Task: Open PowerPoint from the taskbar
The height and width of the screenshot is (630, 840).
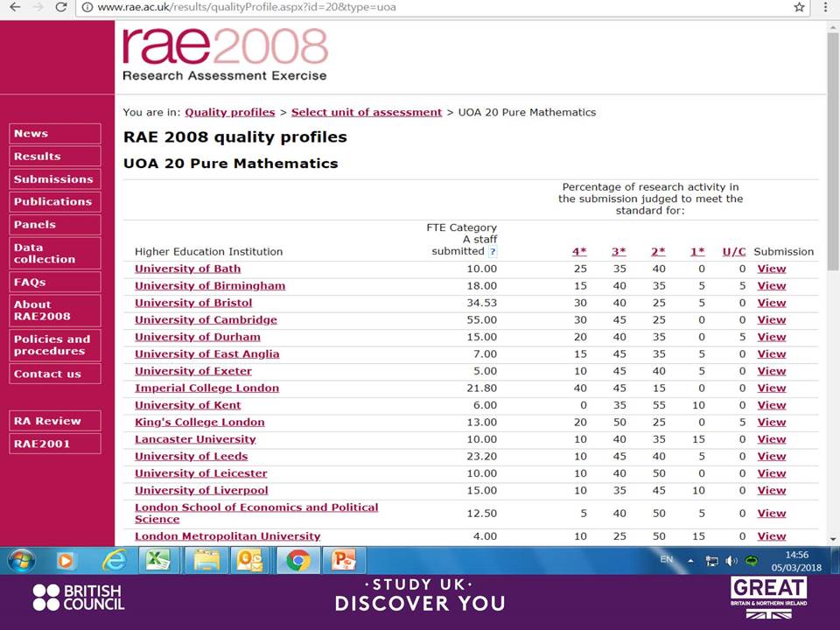Action: 343,561
